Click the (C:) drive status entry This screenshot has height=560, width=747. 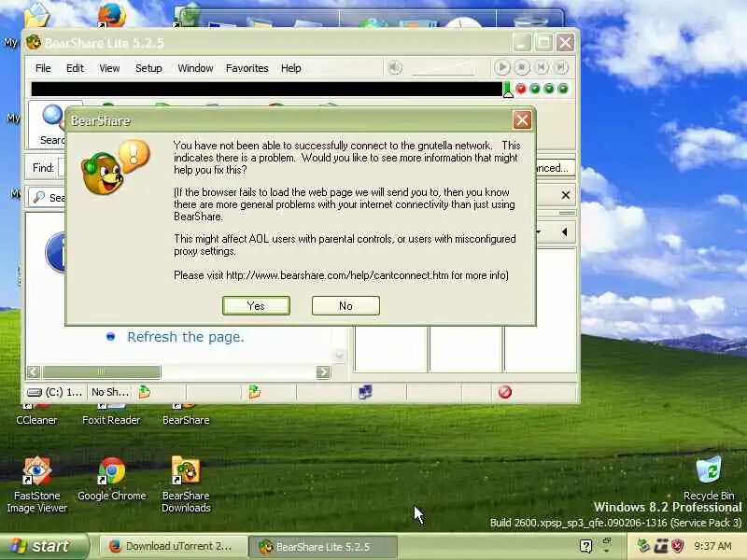point(55,392)
